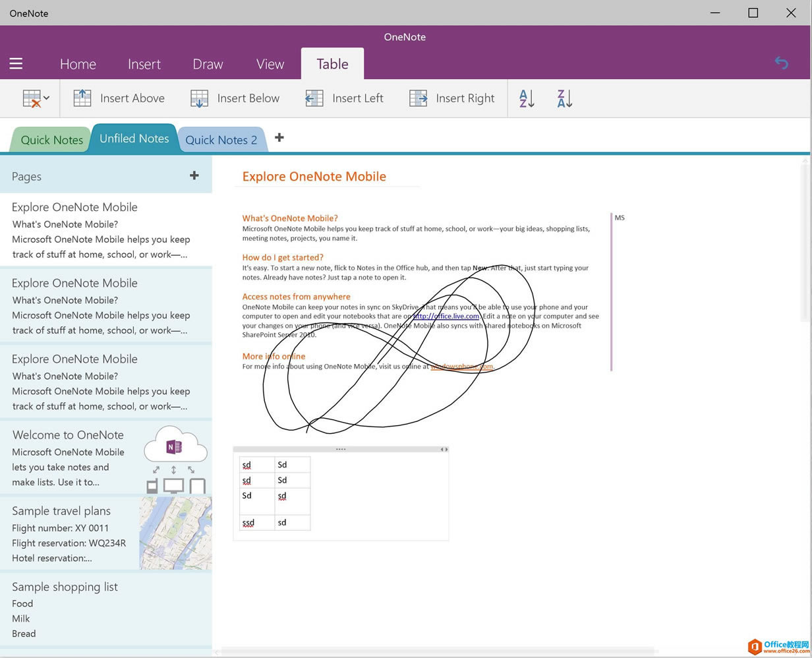
Task: Open the Quick Notes 2 section tab
Action: (221, 140)
